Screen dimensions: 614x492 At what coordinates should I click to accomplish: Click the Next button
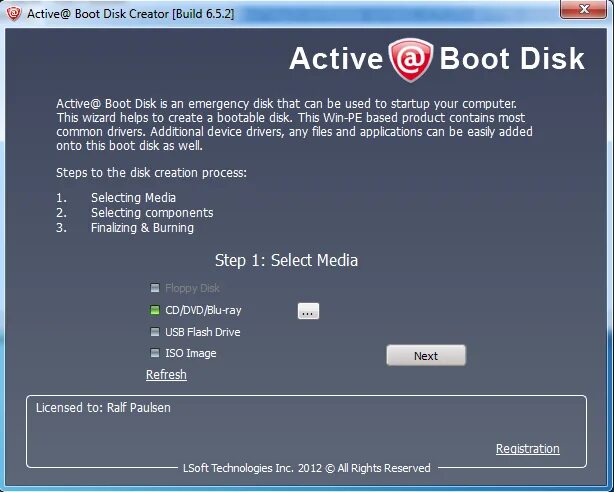(426, 355)
